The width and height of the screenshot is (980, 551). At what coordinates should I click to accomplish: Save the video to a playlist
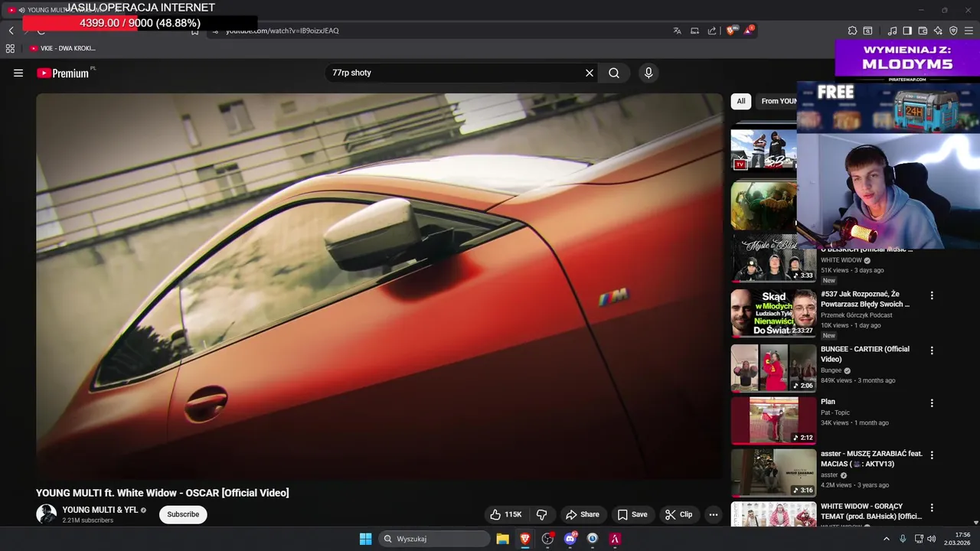632,514
